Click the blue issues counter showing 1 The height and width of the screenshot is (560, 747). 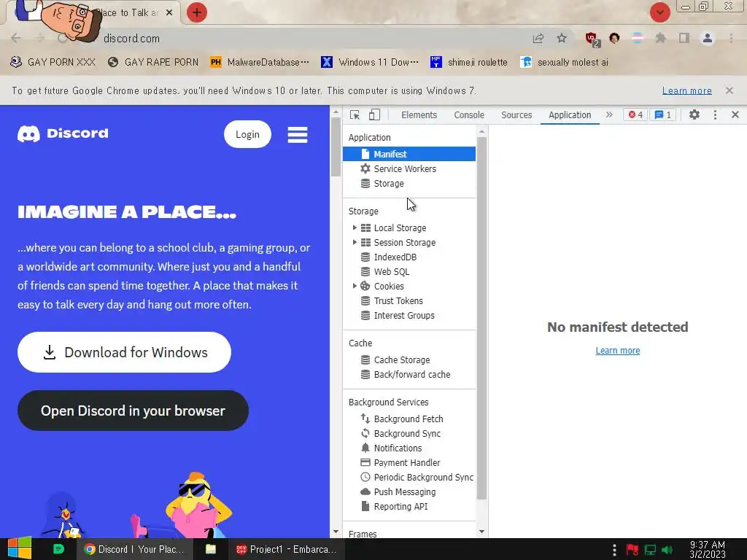tap(662, 114)
